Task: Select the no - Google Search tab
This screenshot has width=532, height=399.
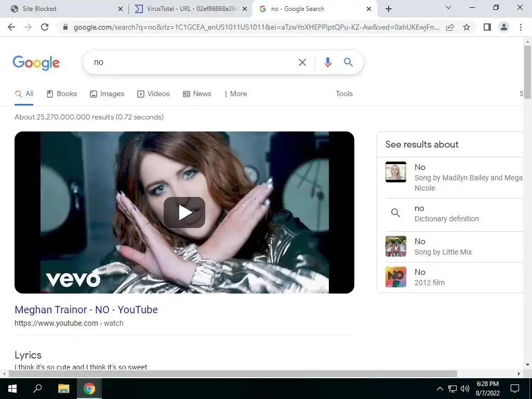Action: tap(315, 9)
